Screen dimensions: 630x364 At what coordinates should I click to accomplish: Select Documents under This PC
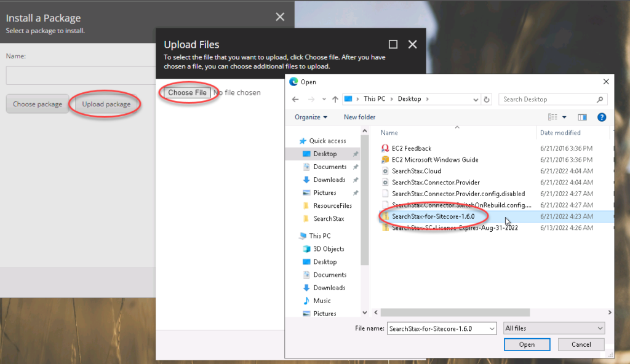click(x=325, y=275)
